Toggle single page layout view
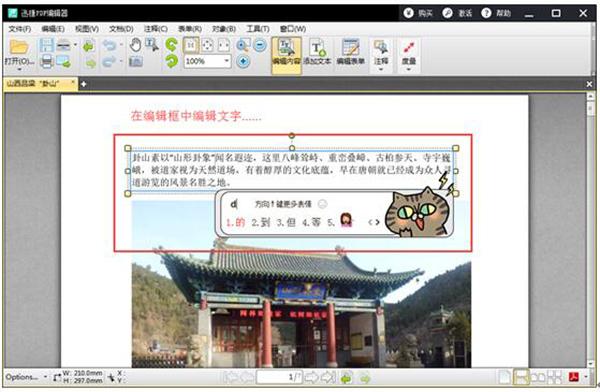600x392 pixels. (504, 378)
